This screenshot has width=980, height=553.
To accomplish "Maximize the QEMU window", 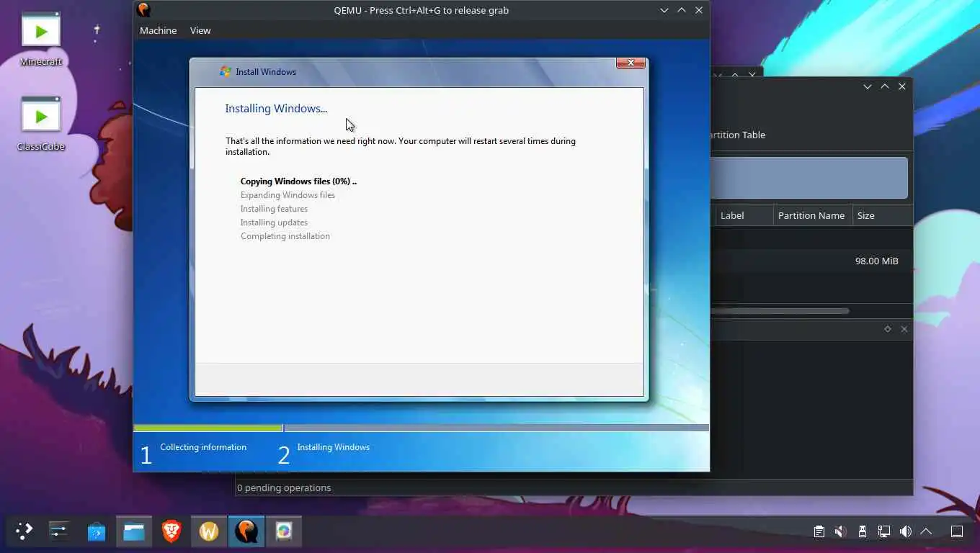I will [682, 10].
